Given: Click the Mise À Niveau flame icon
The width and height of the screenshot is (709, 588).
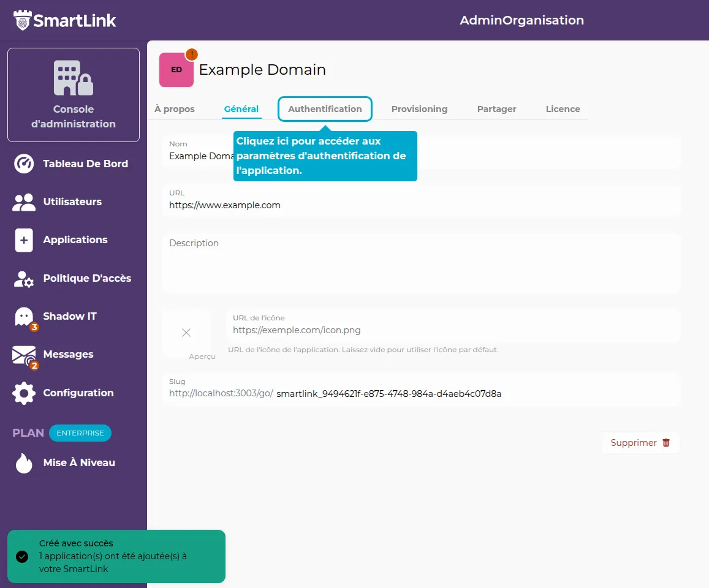Looking at the screenshot, I should click(24, 463).
